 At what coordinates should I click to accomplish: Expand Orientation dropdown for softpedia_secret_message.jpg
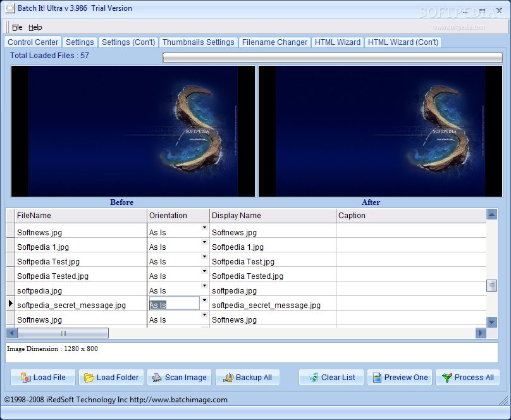point(204,300)
